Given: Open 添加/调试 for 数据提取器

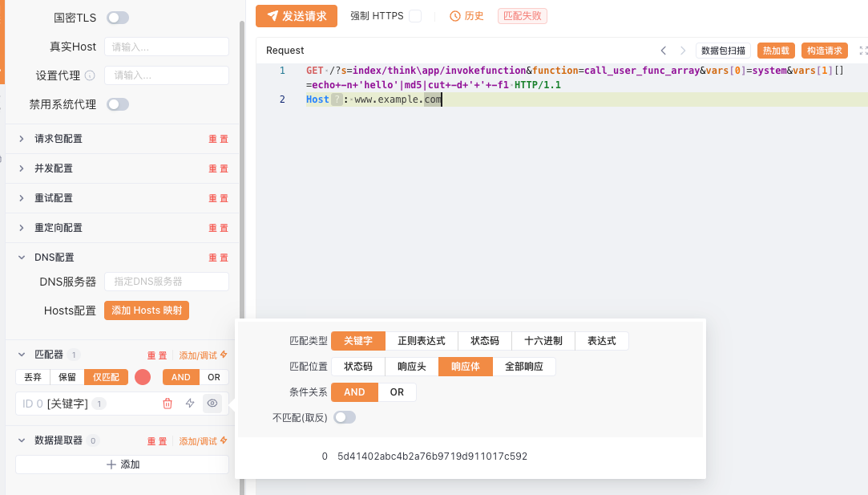Looking at the screenshot, I should pyautogui.click(x=203, y=441).
